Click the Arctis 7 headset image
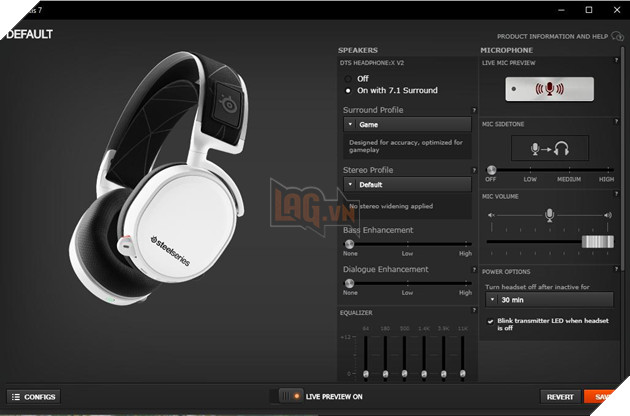Viewport: 630px width, 416px height. tap(159, 177)
